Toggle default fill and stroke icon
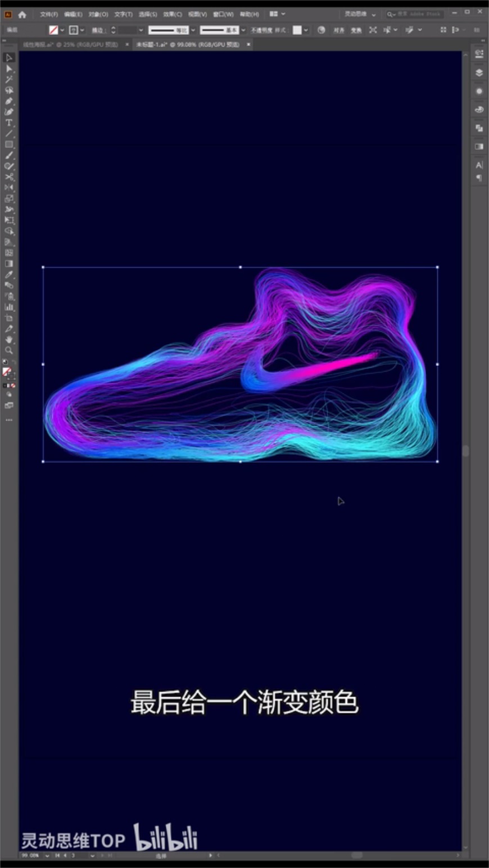Screen dimensions: 489x868 pos(5,363)
